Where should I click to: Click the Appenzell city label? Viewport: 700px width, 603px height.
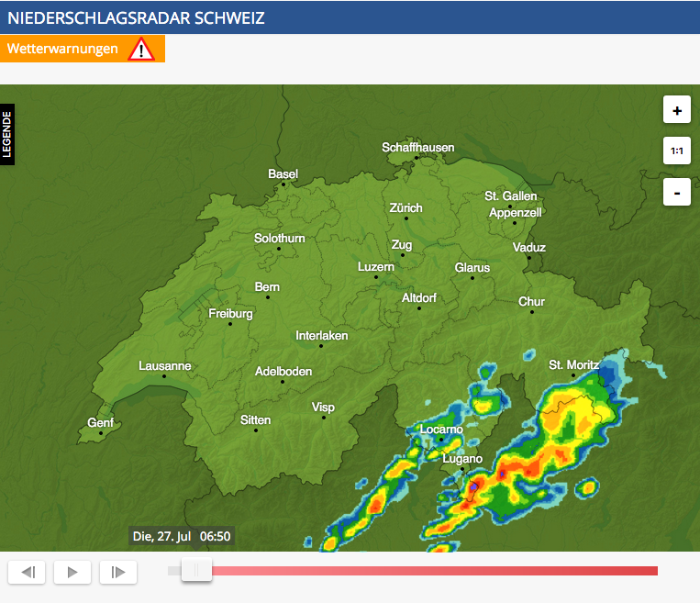point(516,213)
